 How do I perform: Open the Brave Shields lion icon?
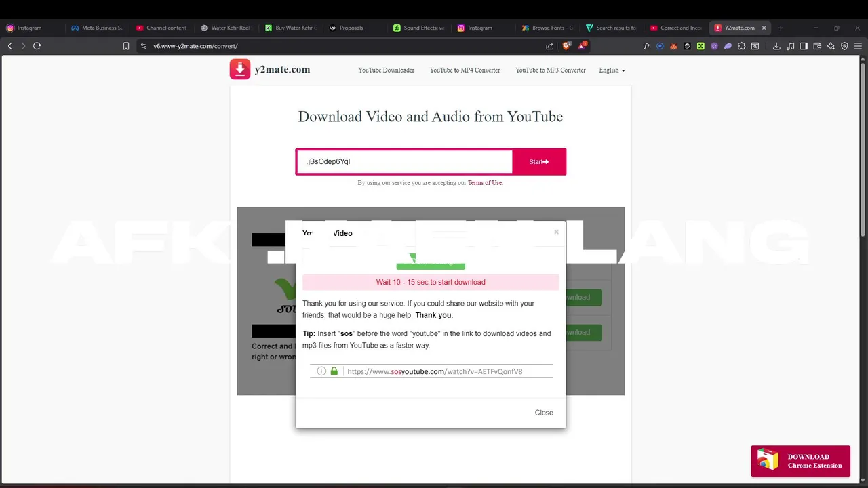coord(568,46)
